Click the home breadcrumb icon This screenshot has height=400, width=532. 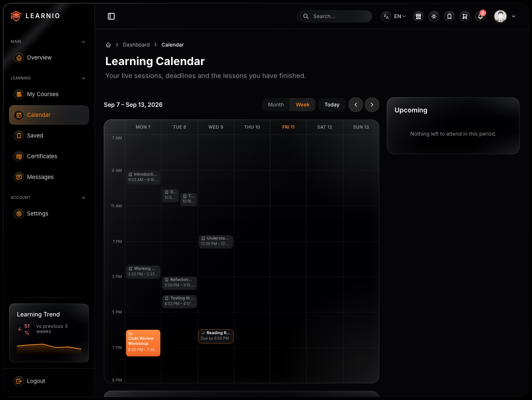click(108, 45)
